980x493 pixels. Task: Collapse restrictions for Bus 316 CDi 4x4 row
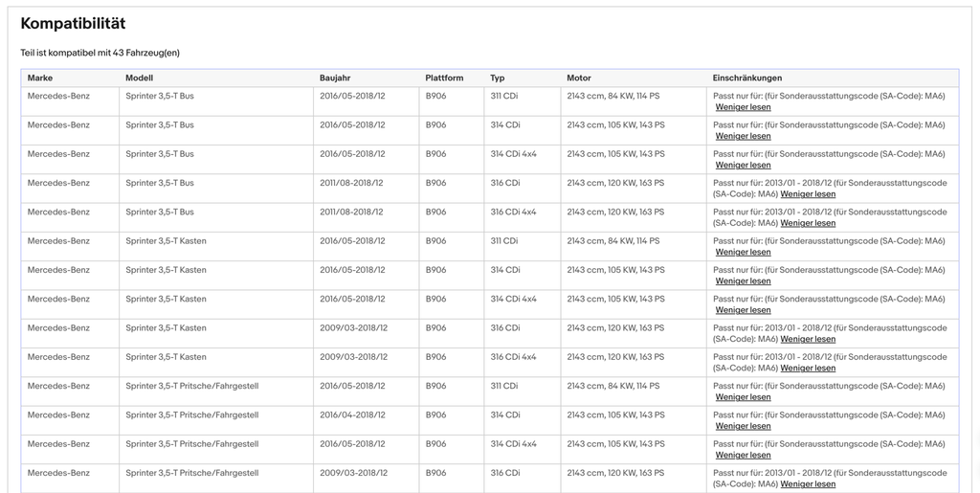(808, 223)
